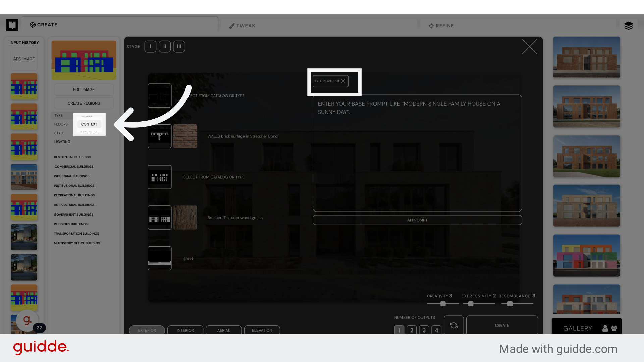
Task: Switch to the REFINE tab
Action: pos(441,26)
